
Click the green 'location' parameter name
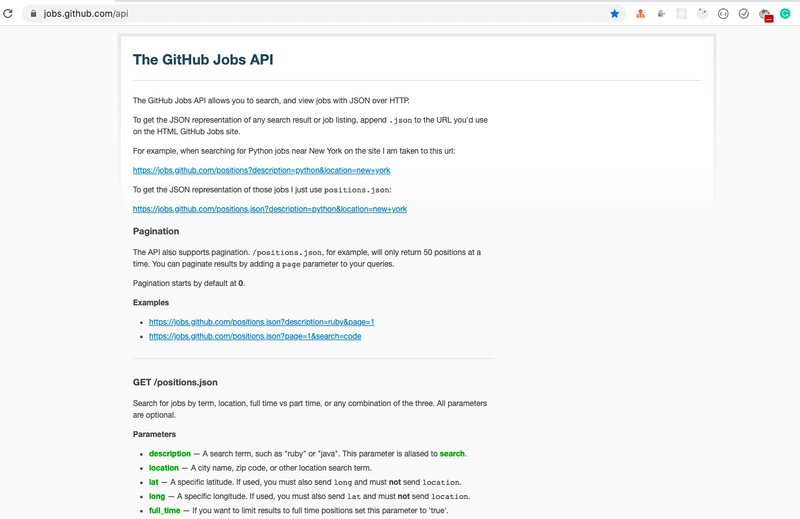tap(163, 468)
